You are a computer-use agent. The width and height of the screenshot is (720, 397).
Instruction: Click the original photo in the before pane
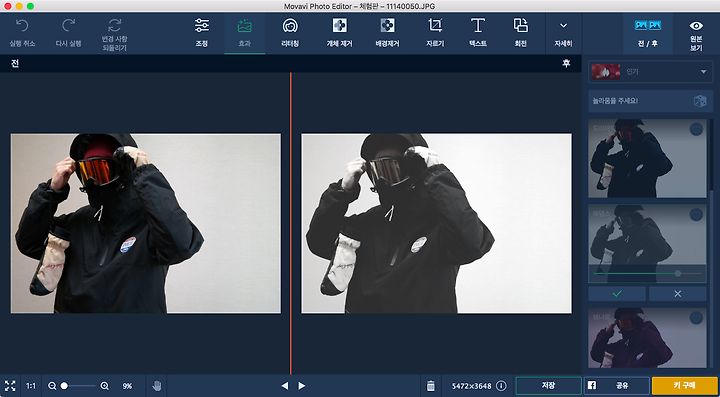[146, 223]
